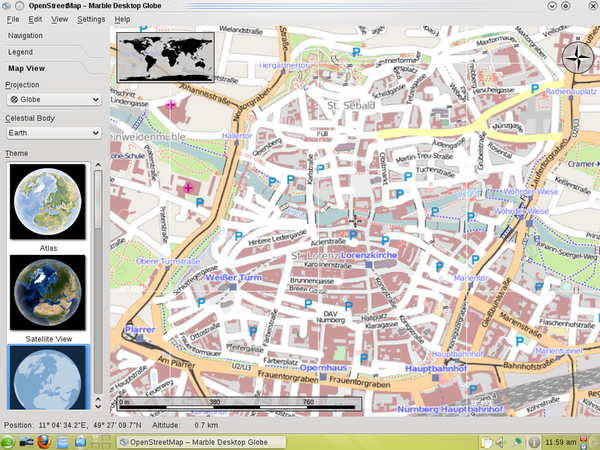Viewport: 600px width, 450px height.
Task: Select the Atlas theme thumbnail
Action: point(48,202)
